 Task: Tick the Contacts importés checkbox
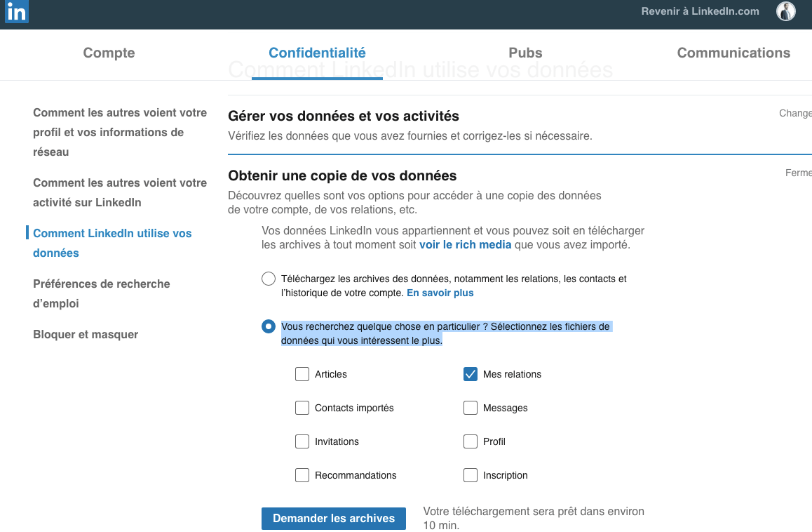[302, 408]
